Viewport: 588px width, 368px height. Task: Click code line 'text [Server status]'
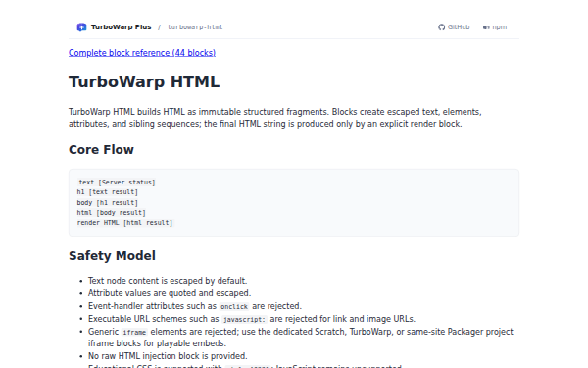pos(117,183)
